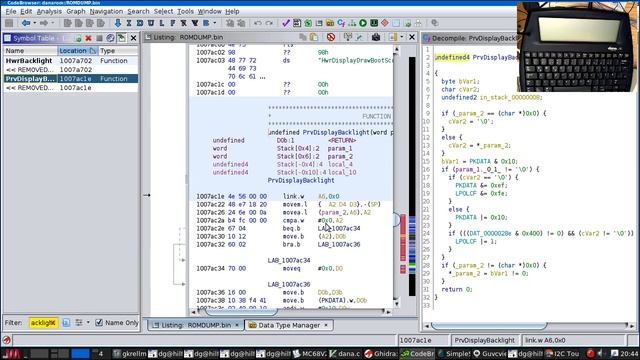
Task: Click the Redo toolbar icon
Action: tap(269, 23)
